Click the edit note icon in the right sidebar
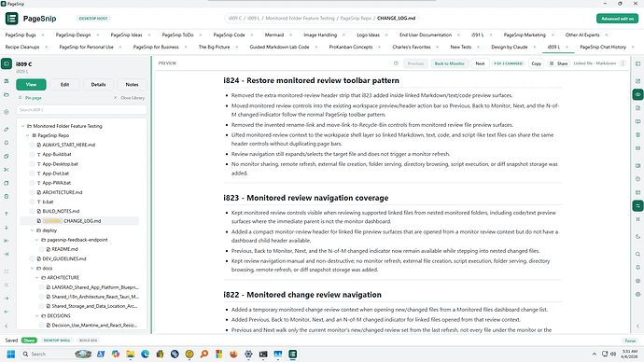 tap(637, 81)
